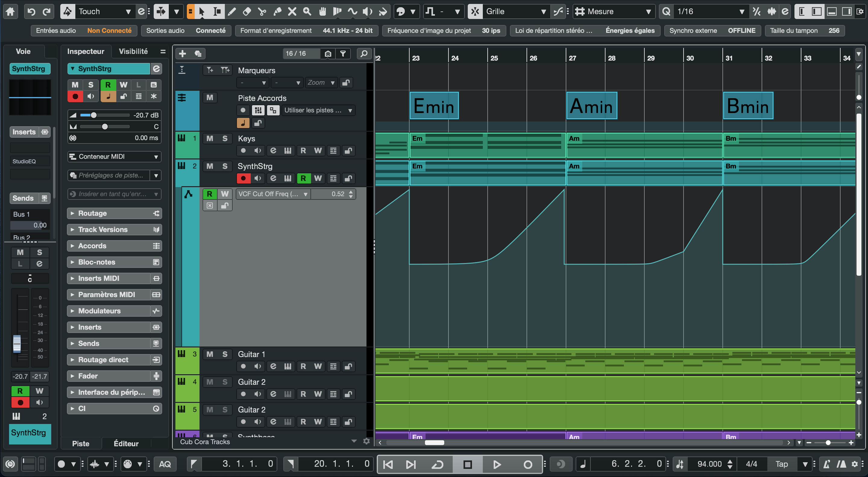Expand the Modulateurs inspector section
This screenshot has height=477, width=868.
point(114,311)
